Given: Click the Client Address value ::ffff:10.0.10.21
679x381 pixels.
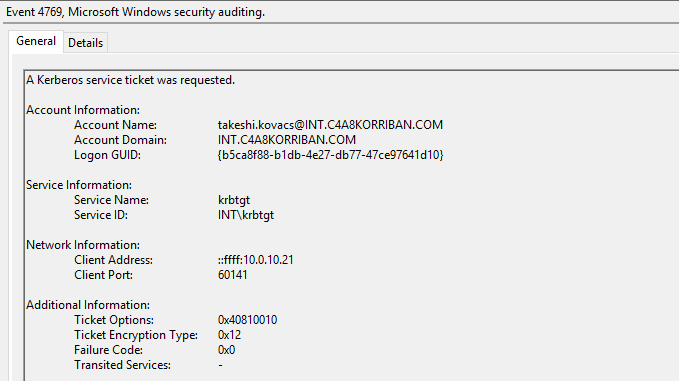Looking at the screenshot, I should (255, 260).
